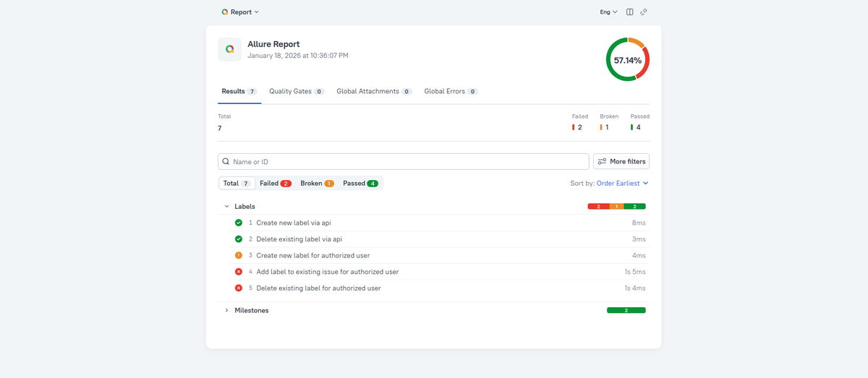Open the Report dropdown in the header
The width and height of the screenshot is (868, 378).
pos(240,12)
